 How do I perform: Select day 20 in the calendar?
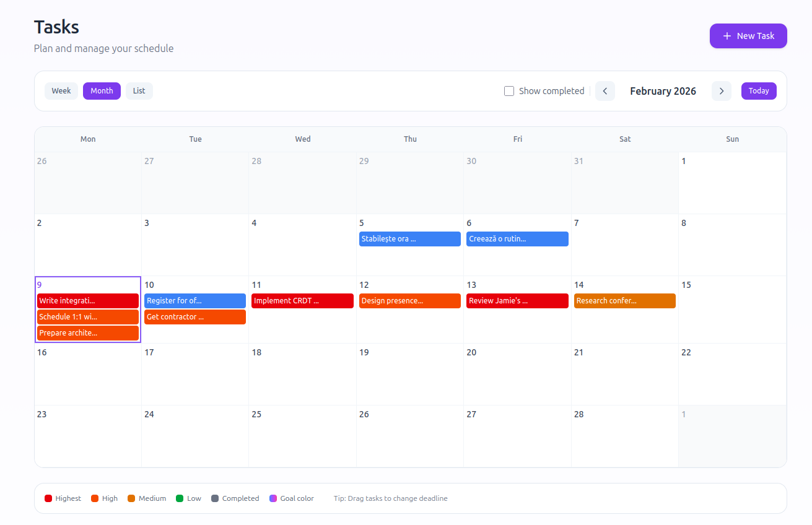point(517,374)
